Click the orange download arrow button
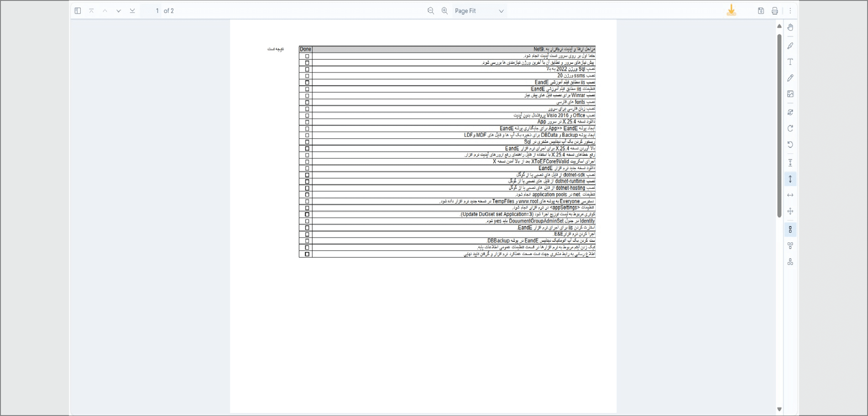The width and height of the screenshot is (868, 416). (x=731, y=10)
